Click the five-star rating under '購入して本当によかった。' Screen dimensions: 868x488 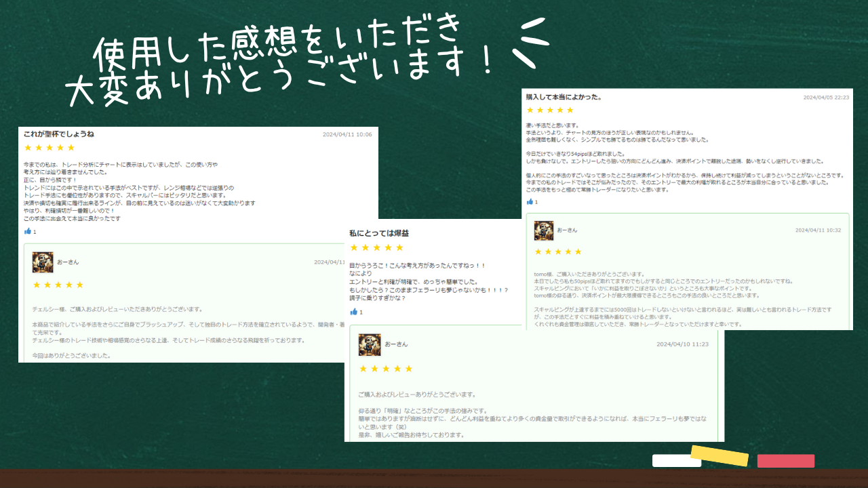pos(550,110)
